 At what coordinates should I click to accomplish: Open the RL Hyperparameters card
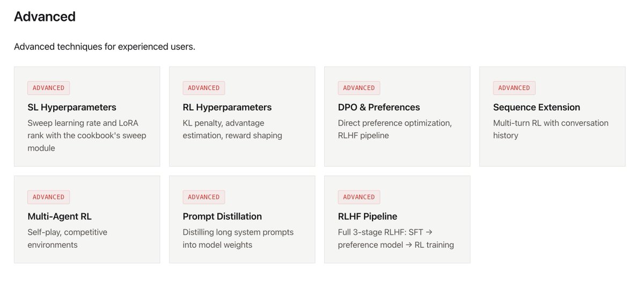click(242, 116)
